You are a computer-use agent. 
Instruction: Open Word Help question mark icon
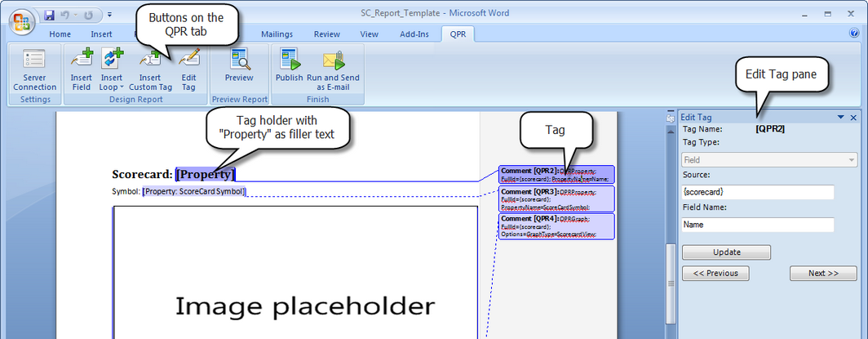point(853,33)
